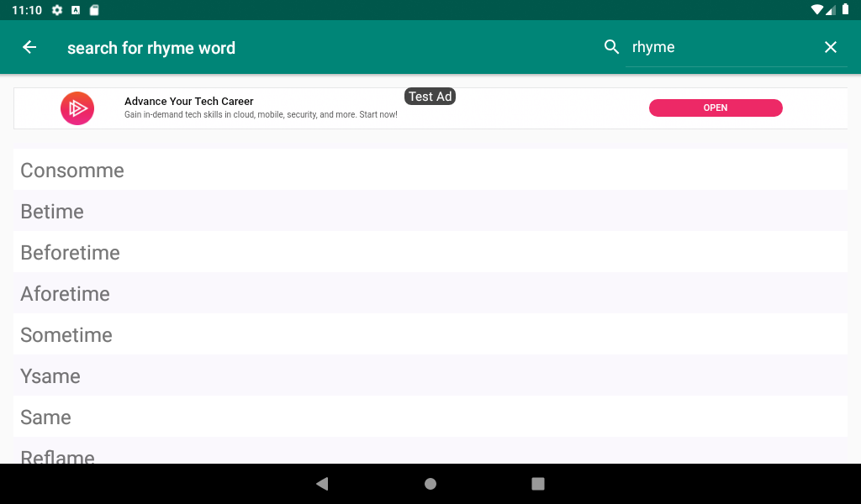
Task: Select the word 'Reflame'
Action: 430,451
